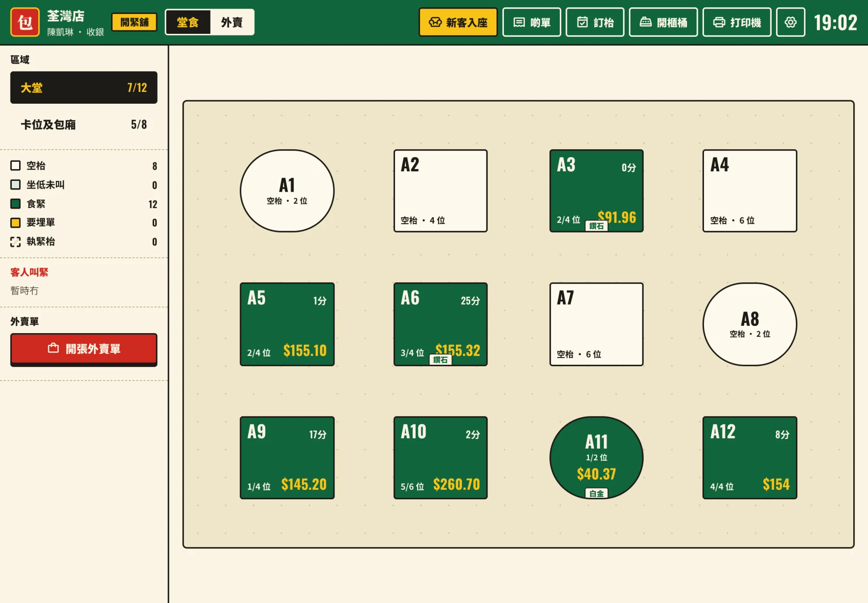Toggle the 執緊枱 filter checkbox

point(16,242)
